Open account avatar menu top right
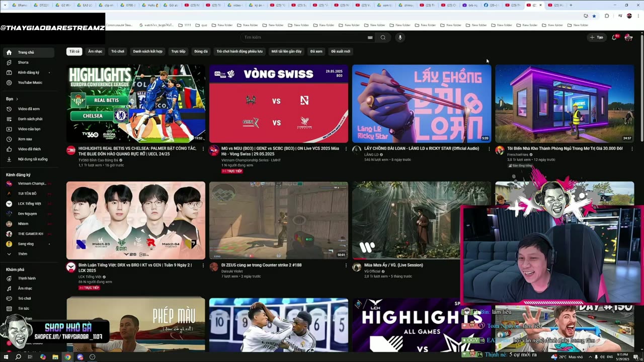This screenshot has width=644, height=362. click(x=628, y=37)
